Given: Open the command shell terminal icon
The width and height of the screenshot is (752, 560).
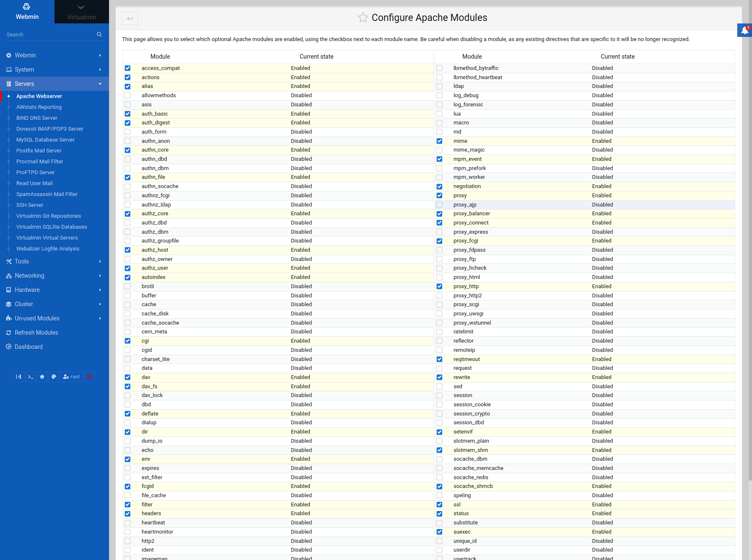Looking at the screenshot, I should pos(31,377).
